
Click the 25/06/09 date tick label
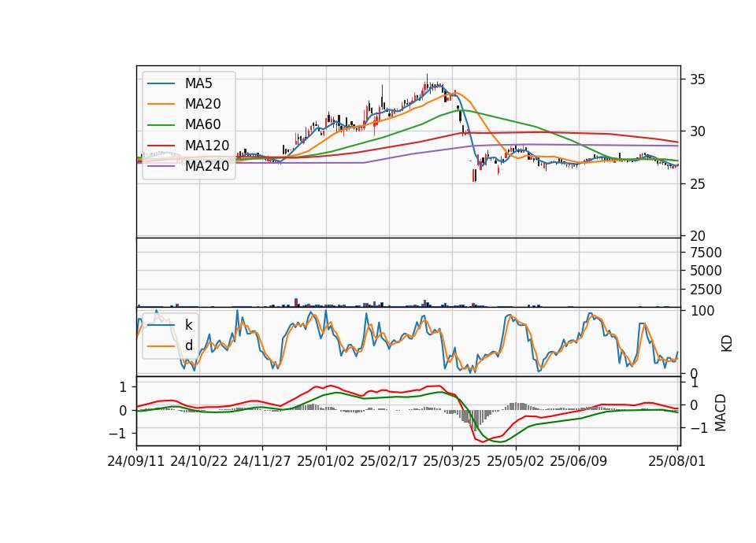(x=579, y=461)
